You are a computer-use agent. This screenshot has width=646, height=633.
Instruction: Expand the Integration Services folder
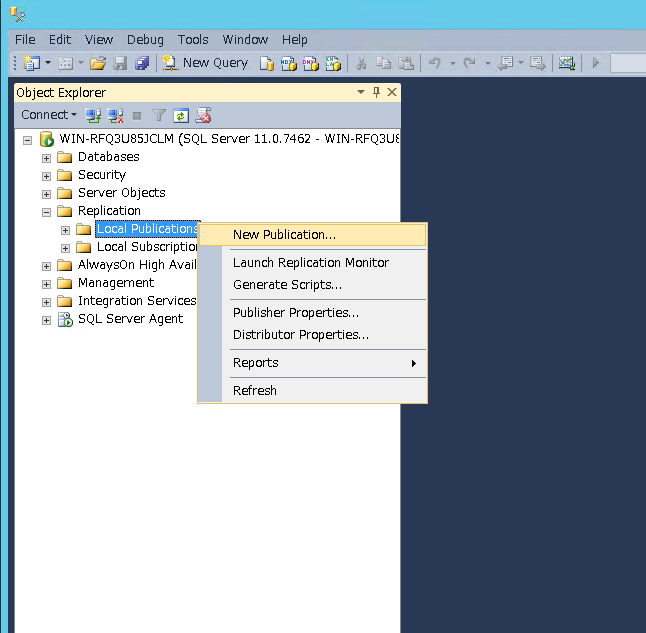46,302
